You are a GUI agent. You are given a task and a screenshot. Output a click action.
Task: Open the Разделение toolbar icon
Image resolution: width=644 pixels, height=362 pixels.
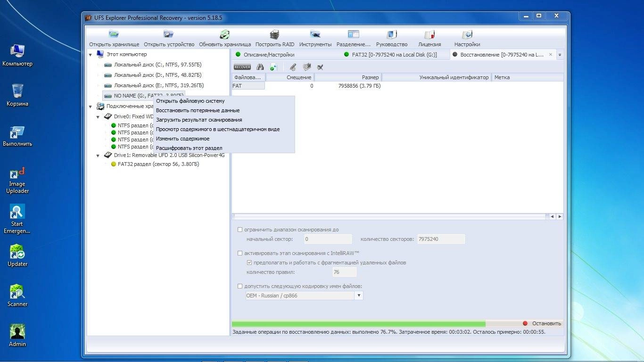(x=354, y=34)
